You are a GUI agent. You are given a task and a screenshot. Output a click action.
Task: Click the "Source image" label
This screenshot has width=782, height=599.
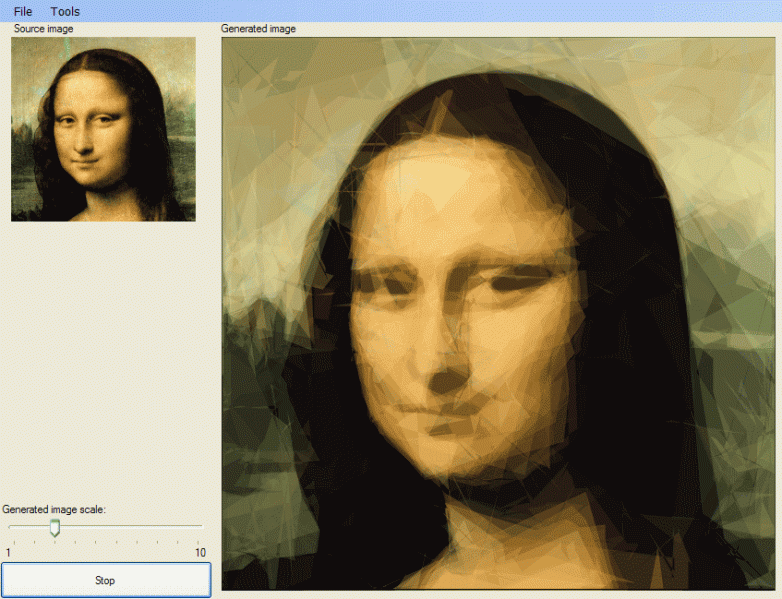43,29
